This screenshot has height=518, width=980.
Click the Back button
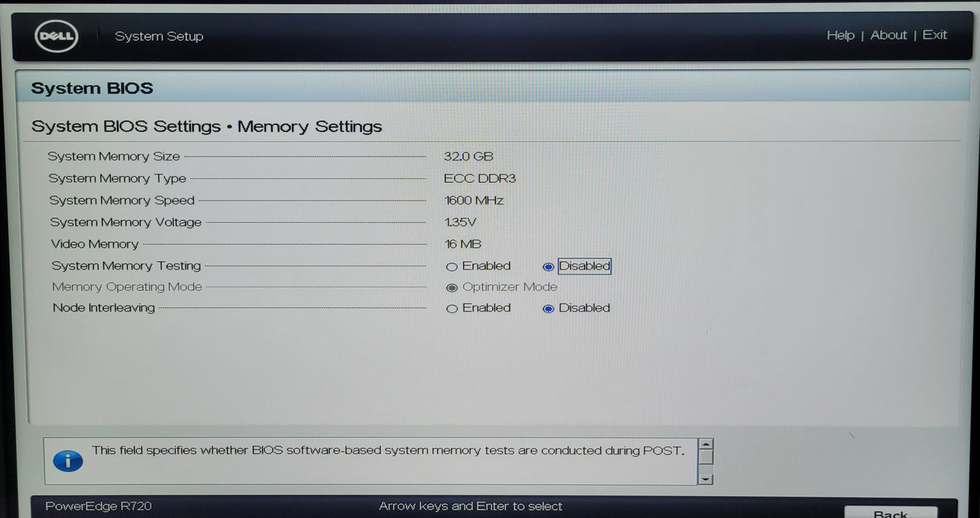click(x=891, y=512)
